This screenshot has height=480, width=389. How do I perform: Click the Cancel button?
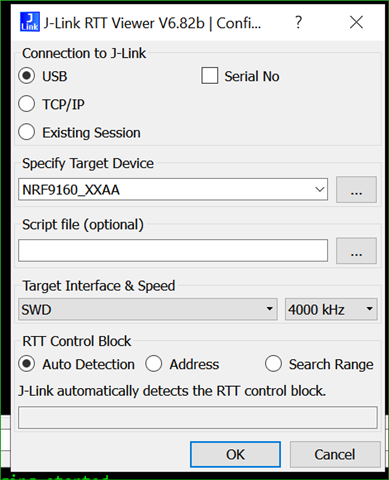(335, 454)
